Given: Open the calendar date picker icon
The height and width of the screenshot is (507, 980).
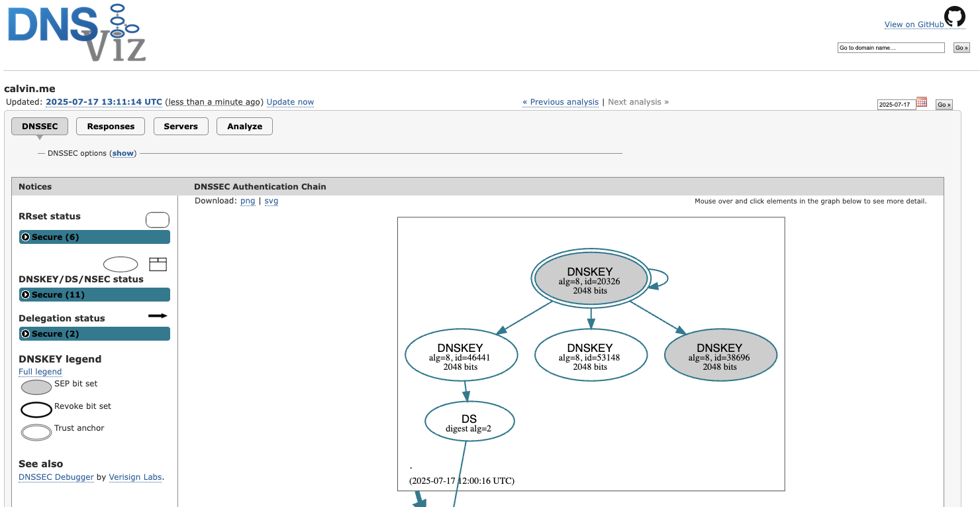Looking at the screenshot, I should click(x=922, y=102).
